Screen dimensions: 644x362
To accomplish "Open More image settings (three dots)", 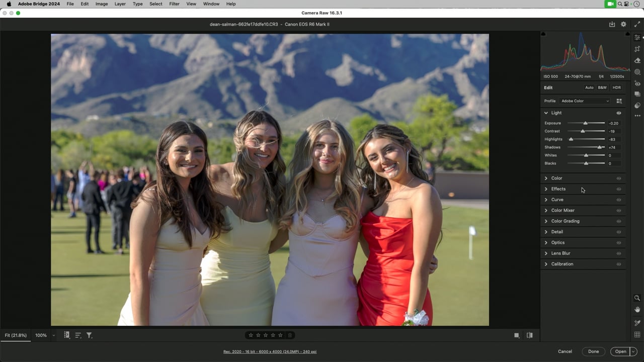I will click(x=637, y=116).
